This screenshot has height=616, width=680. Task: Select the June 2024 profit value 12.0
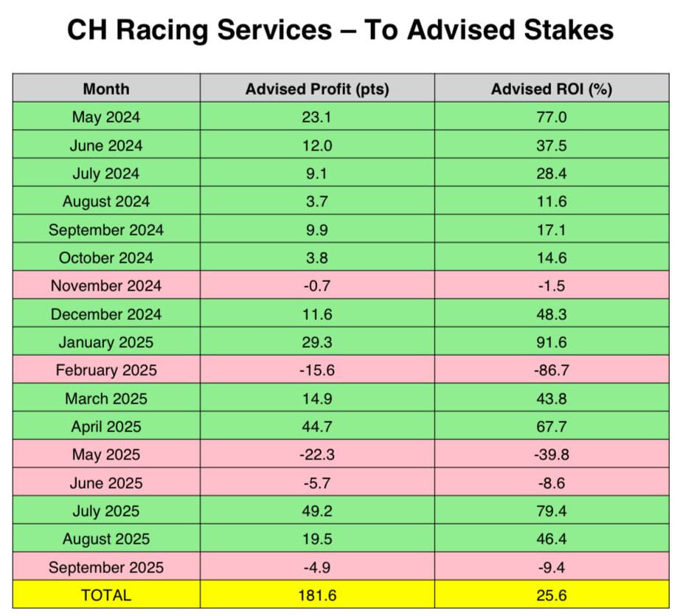click(x=317, y=145)
